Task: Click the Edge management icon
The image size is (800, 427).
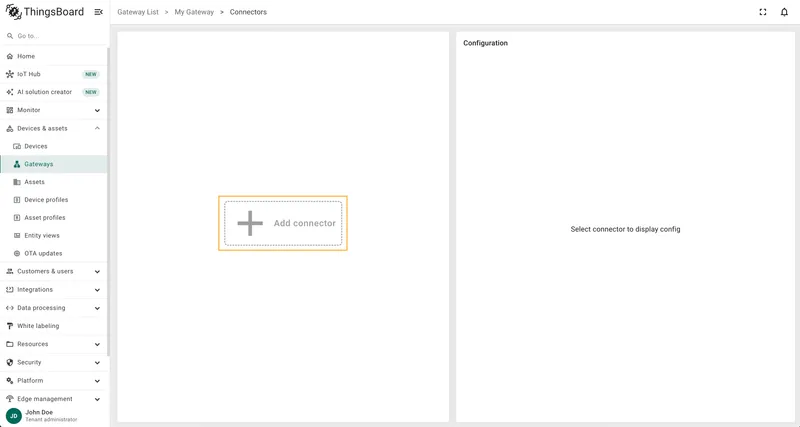Action: tap(10, 399)
